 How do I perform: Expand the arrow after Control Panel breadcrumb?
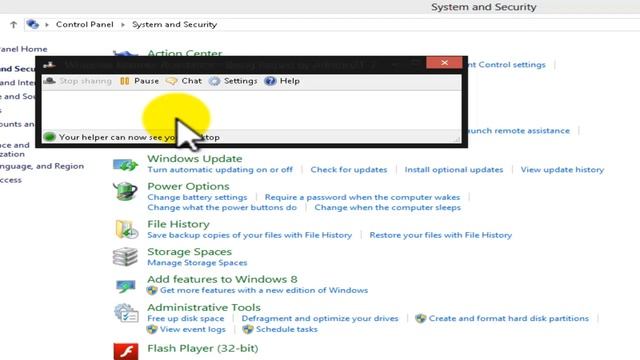(122, 24)
